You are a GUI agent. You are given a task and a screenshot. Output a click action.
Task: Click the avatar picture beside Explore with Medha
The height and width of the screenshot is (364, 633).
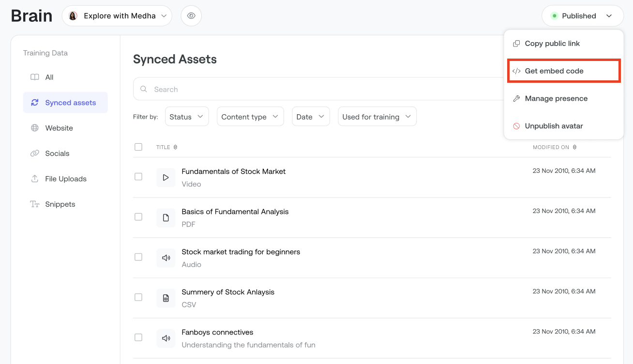point(73,16)
